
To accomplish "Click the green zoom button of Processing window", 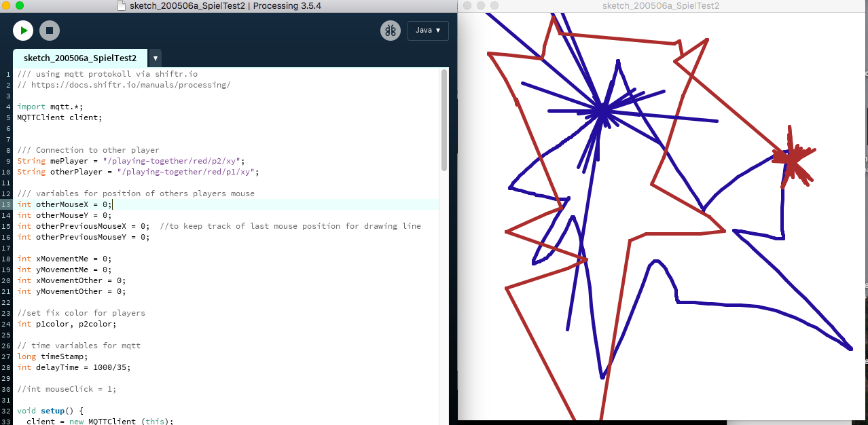I will point(20,5).
